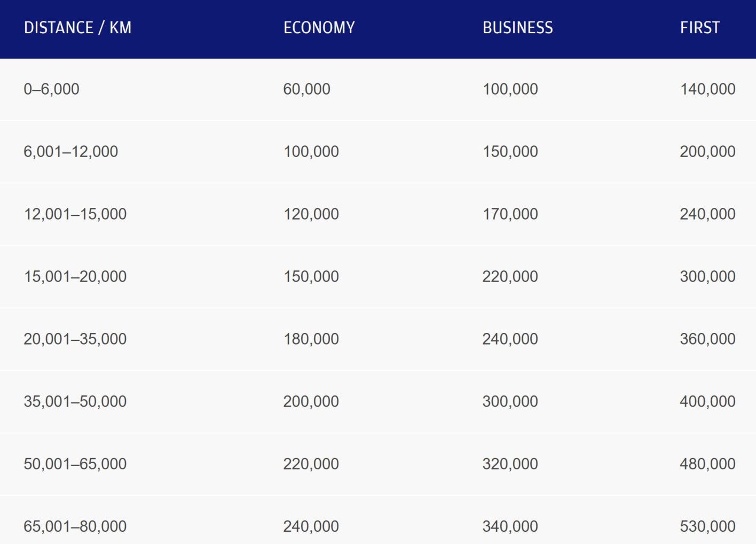Click the business value 170,000
The height and width of the screenshot is (544, 756).
tap(510, 214)
